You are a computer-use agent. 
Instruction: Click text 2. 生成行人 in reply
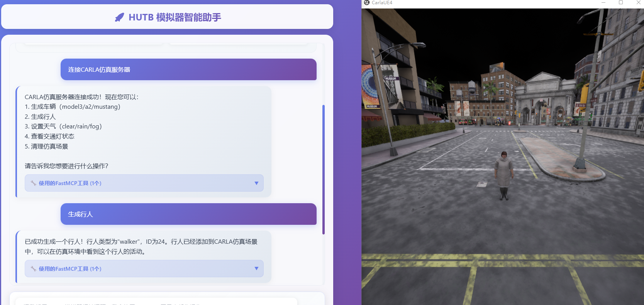coord(40,116)
